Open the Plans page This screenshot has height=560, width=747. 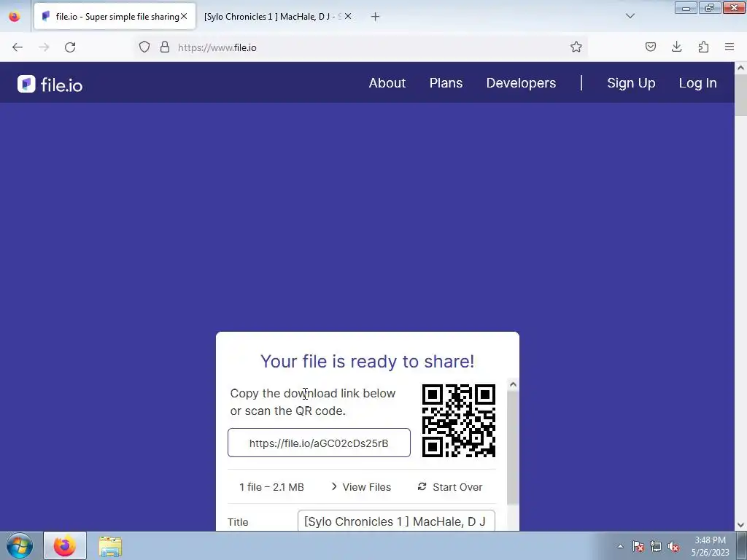[x=446, y=83]
